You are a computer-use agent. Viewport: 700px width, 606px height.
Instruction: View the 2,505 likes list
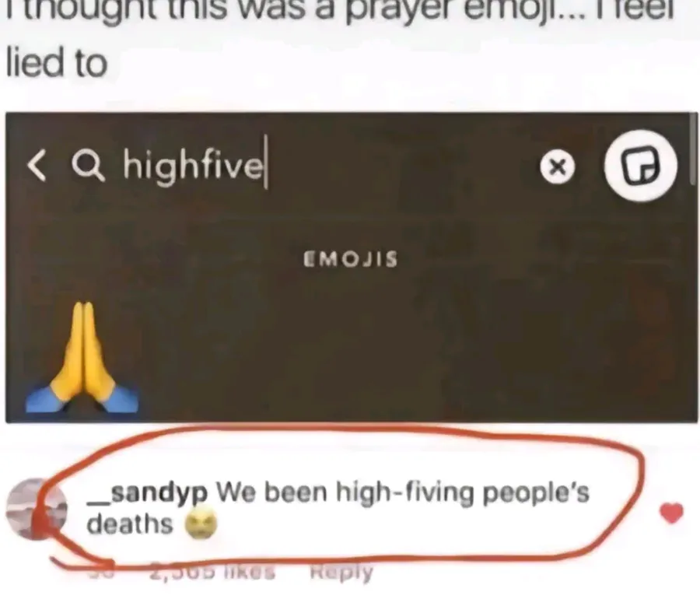(x=212, y=571)
